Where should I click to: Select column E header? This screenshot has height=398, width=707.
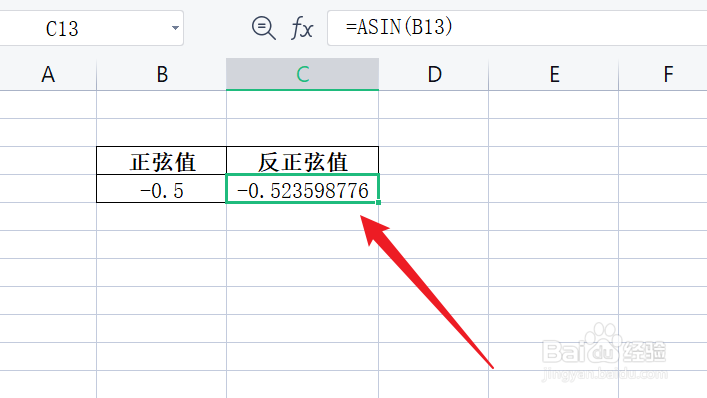pos(554,74)
